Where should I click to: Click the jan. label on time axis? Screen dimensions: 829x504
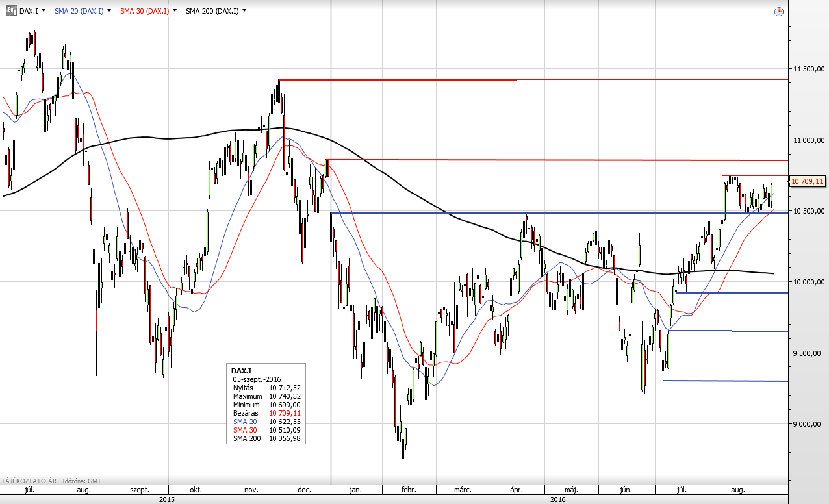click(357, 490)
